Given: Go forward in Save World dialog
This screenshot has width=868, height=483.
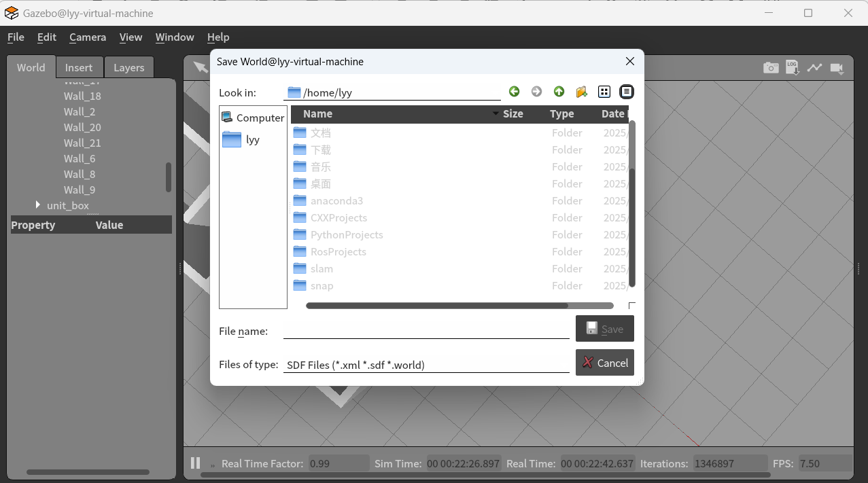Looking at the screenshot, I should point(536,92).
